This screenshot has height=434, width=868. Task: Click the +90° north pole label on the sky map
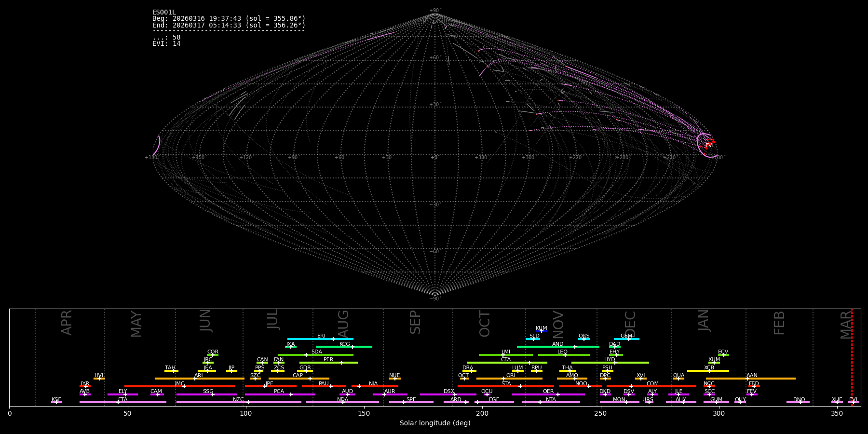point(435,11)
